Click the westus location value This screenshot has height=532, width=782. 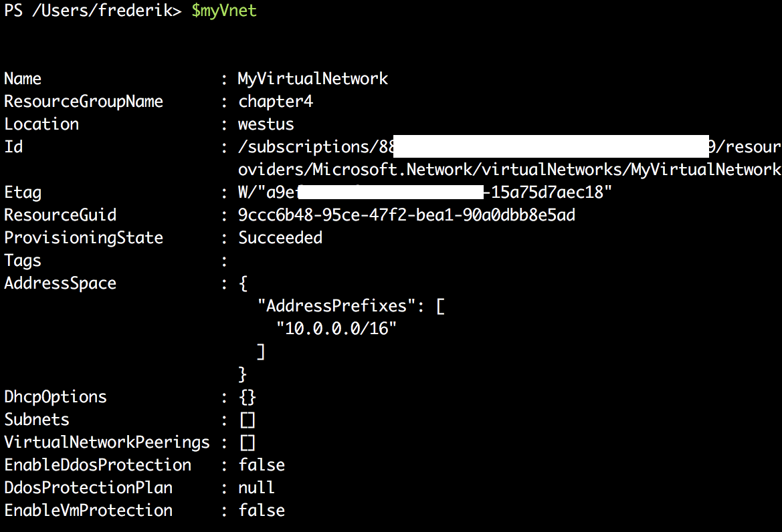click(266, 124)
